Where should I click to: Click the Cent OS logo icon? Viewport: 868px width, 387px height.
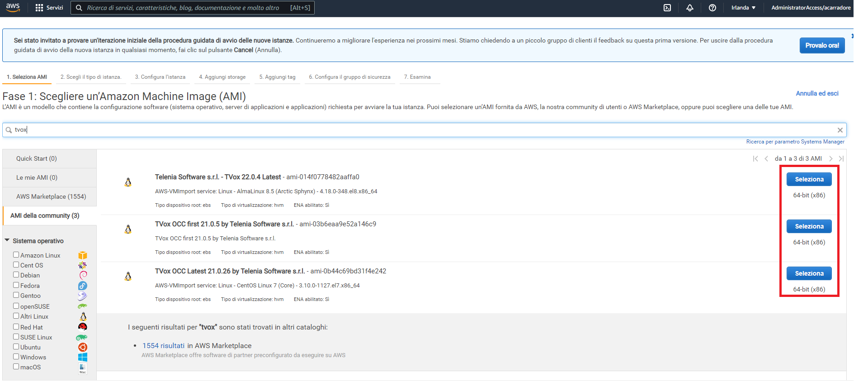click(x=83, y=265)
